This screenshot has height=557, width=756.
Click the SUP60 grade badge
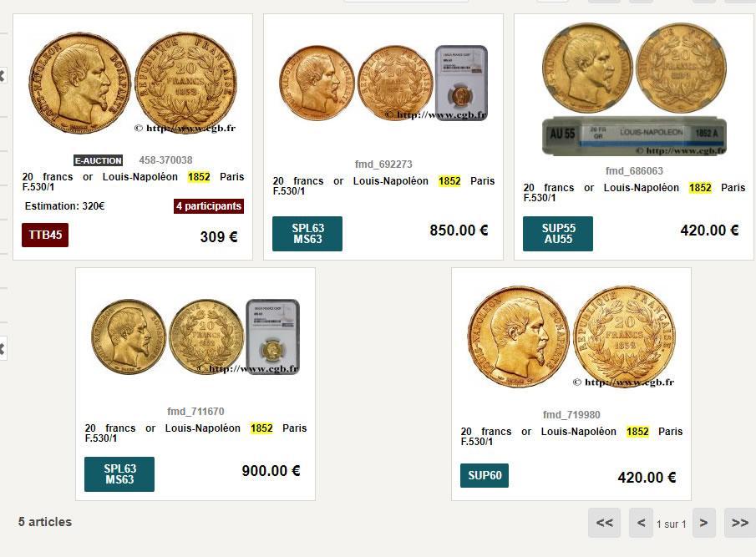tap(485, 476)
